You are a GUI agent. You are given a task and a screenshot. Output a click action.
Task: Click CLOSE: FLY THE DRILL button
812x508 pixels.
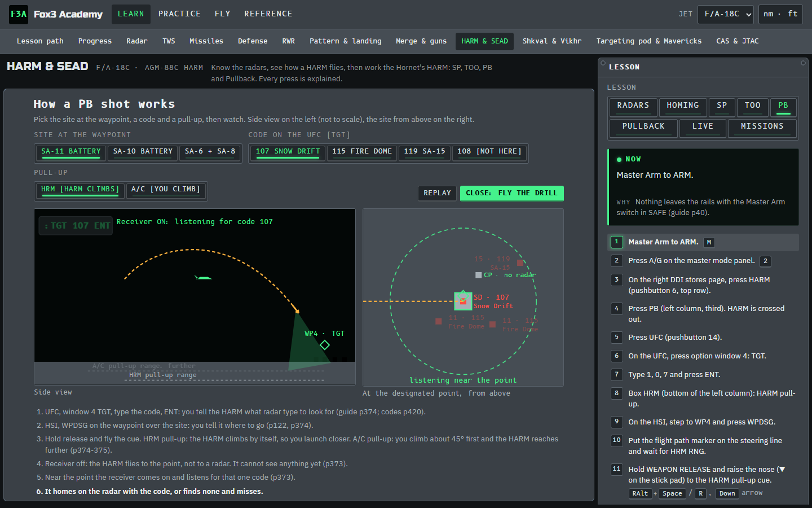point(511,193)
